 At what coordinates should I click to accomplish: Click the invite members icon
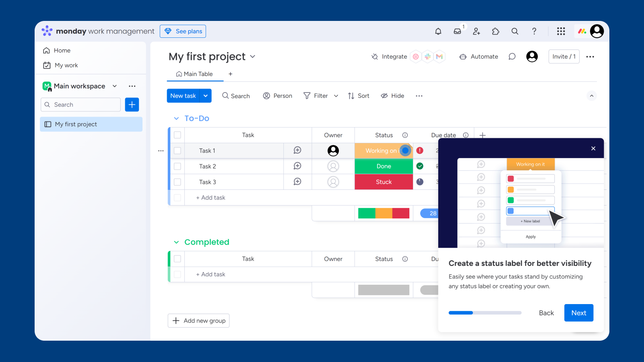coord(477,31)
